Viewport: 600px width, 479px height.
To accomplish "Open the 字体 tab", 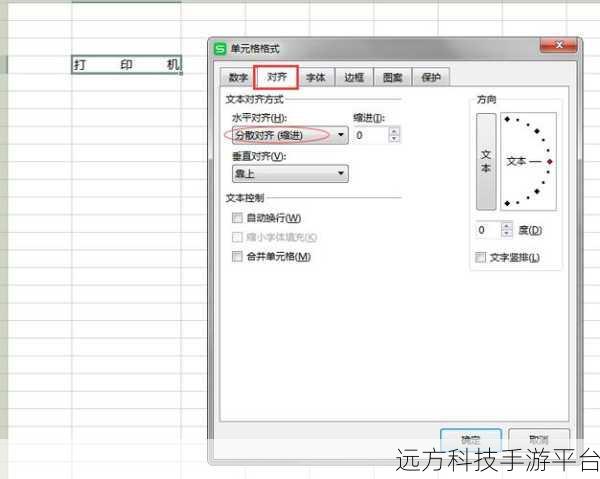I will click(316, 78).
